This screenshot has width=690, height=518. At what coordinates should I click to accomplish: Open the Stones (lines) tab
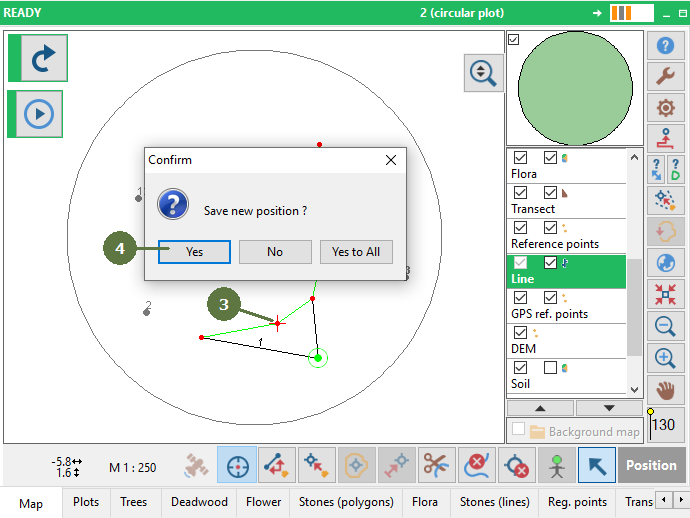[x=495, y=502]
